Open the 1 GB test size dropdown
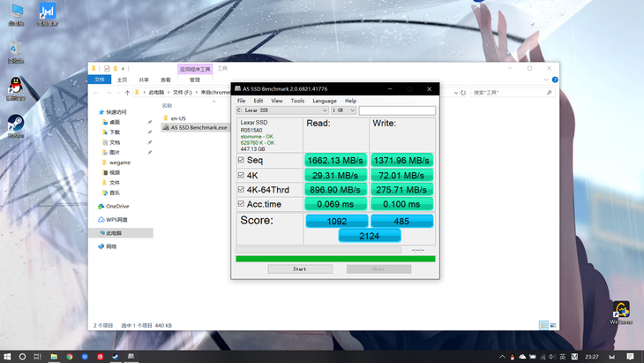Viewport: 644px width, 363px height. coord(344,110)
